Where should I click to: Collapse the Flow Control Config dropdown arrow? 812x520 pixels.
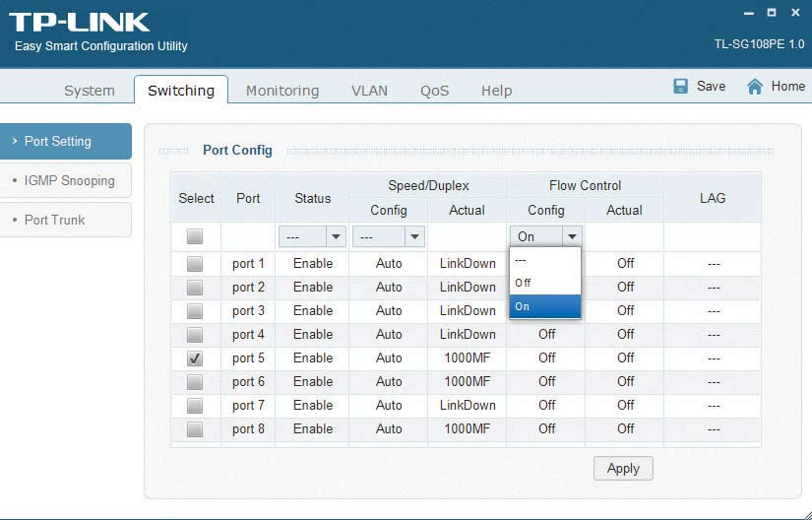click(572, 236)
